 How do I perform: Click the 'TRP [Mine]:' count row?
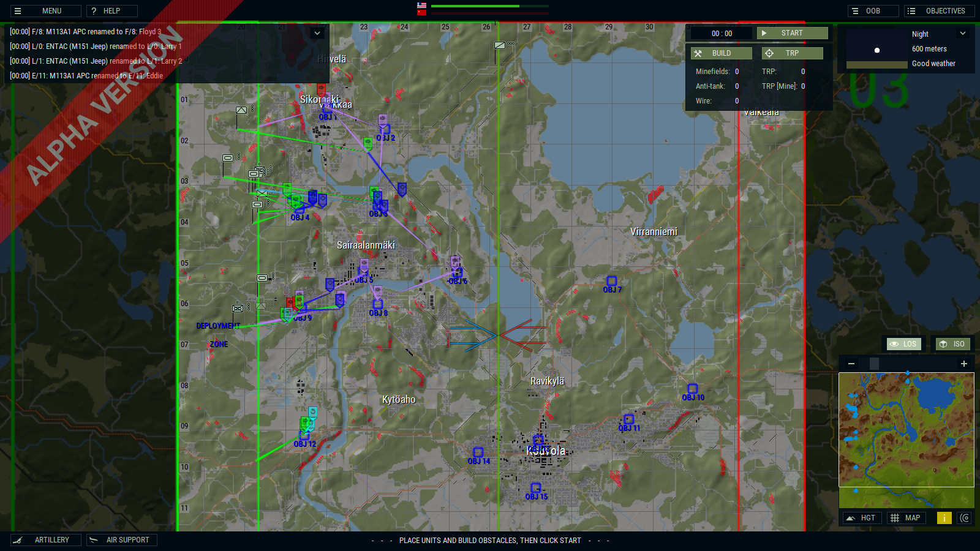point(783,86)
